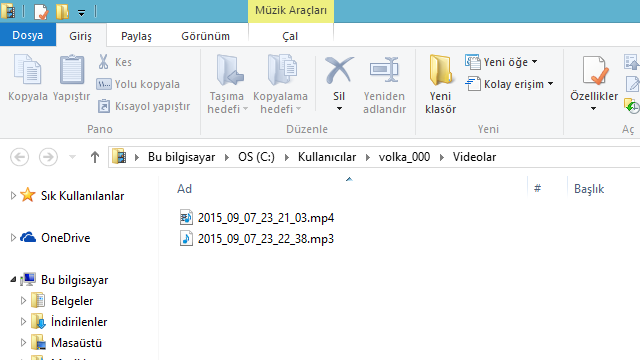Image resolution: width=640 pixels, height=360 pixels.
Task: Click the Sil delete X icon
Action: (339, 70)
